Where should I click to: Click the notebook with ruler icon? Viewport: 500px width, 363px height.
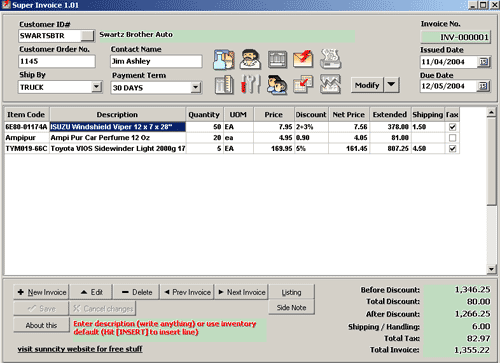coord(224,85)
